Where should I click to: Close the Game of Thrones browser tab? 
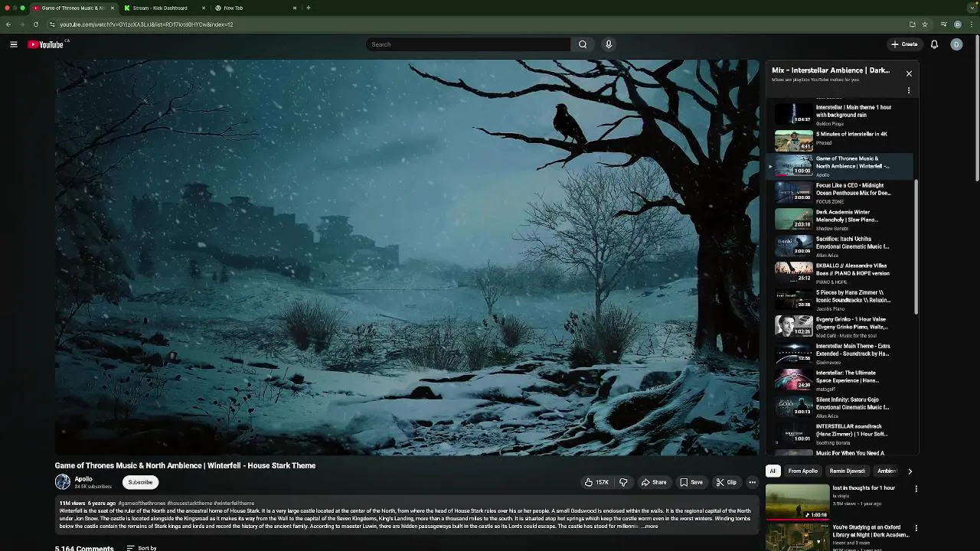pyautogui.click(x=113, y=8)
